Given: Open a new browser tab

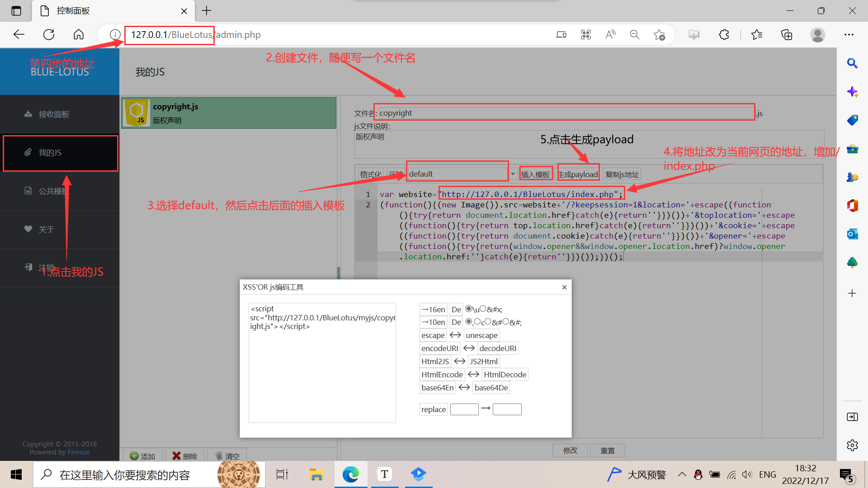Looking at the screenshot, I should coord(207,11).
